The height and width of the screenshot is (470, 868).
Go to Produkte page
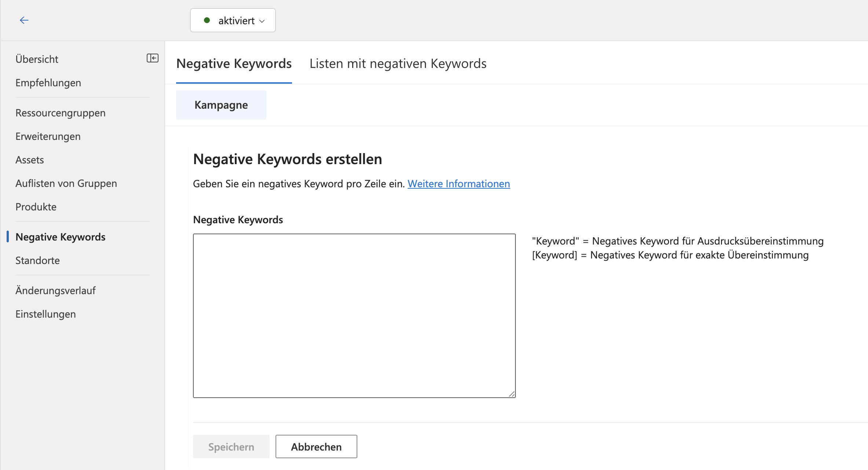coord(36,207)
